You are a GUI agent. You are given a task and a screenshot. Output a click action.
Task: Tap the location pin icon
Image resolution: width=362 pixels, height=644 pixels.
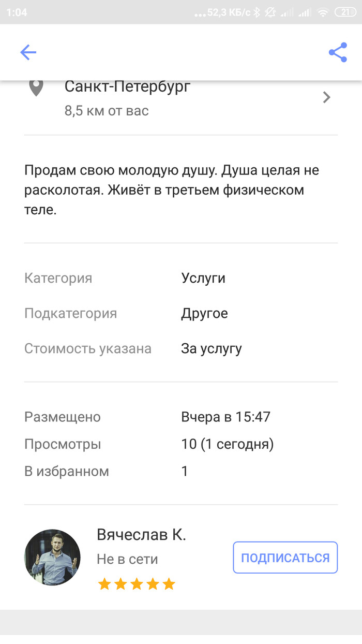pyautogui.click(x=36, y=88)
